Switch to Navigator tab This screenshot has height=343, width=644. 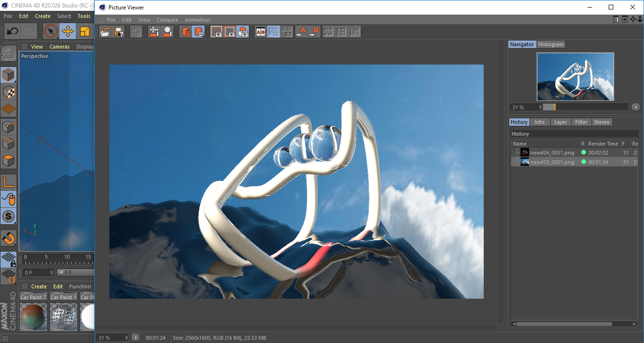click(x=522, y=44)
